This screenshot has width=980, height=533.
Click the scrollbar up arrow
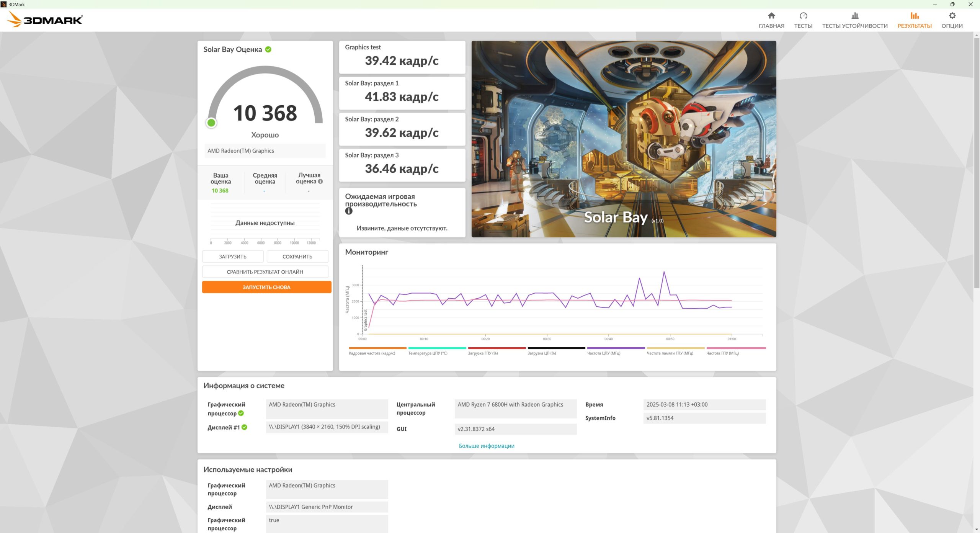coord(977,35)
